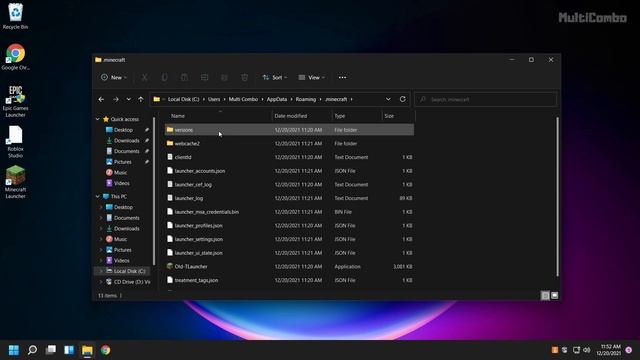Screen dimensions: 640x360
Task: Open Documents under Quick access
Action: pyautogui.click(x=127, y=151)
